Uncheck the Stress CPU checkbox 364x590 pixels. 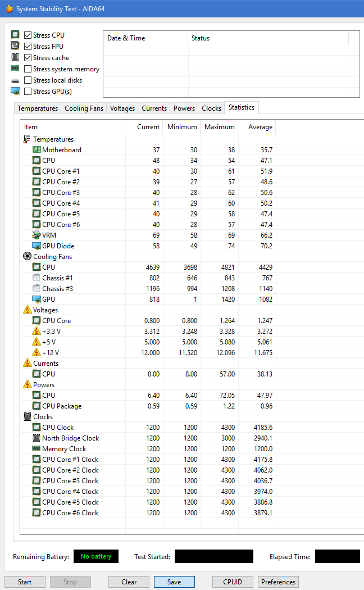28,35
